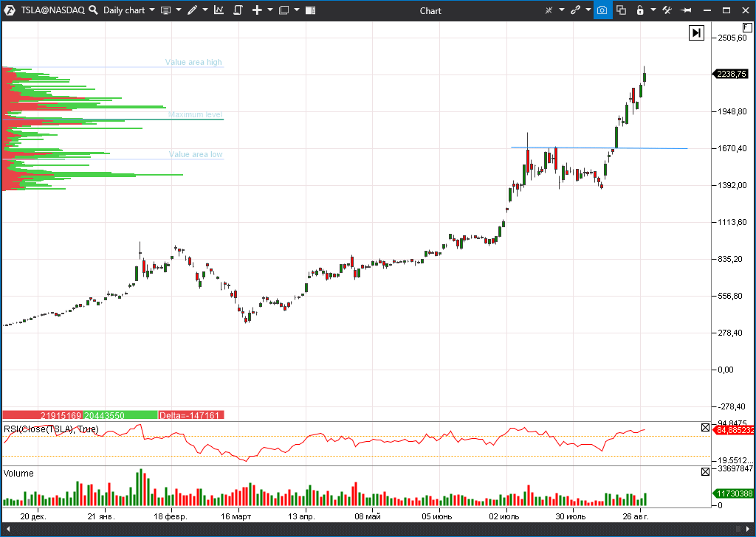This screenshot has height=537, width=756.
Task: Expand the dropdown arrow beside crosshair plus
Action: (269, 10)
